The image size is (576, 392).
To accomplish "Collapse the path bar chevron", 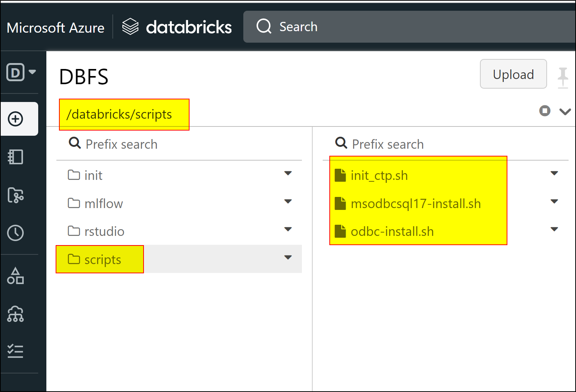I will point(565,111).
